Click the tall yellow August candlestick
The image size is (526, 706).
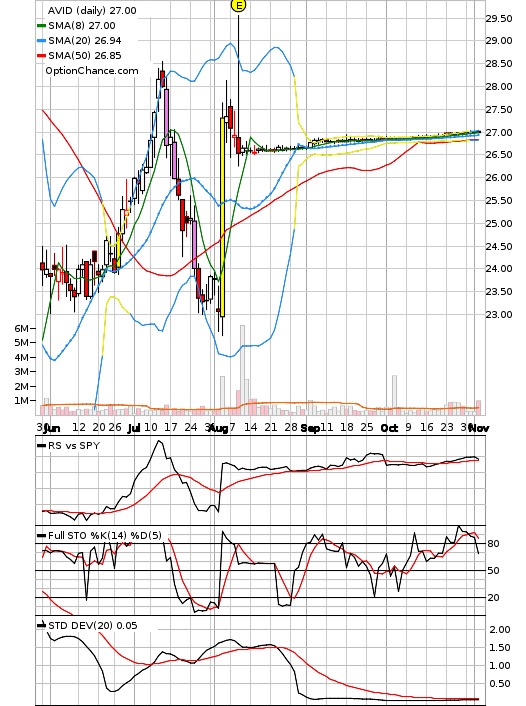tap(222, 217)
